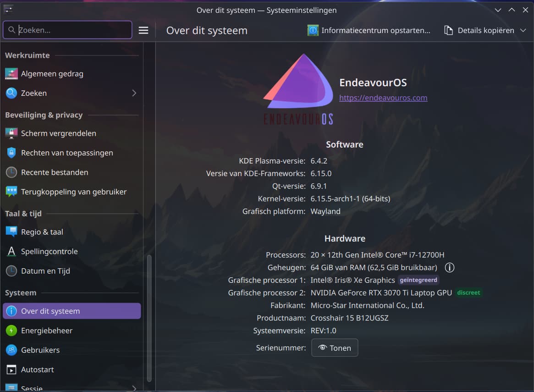Click the discreet GPU badge
The width and height of the screenshot is (534, 392).
coord(468,293)
